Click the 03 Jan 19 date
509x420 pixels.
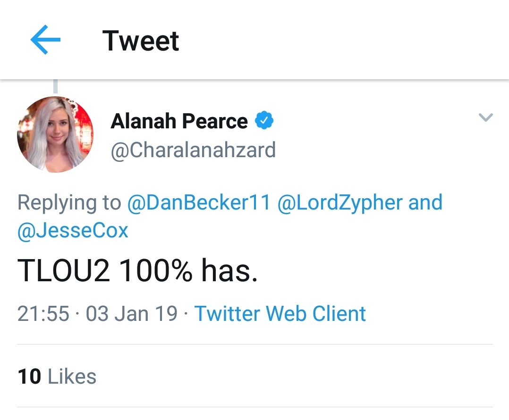coord(132,313)
